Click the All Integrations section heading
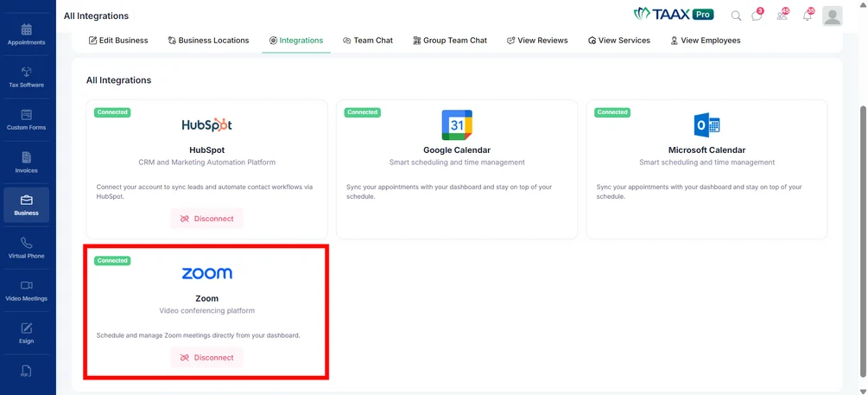 coord(118,80)
